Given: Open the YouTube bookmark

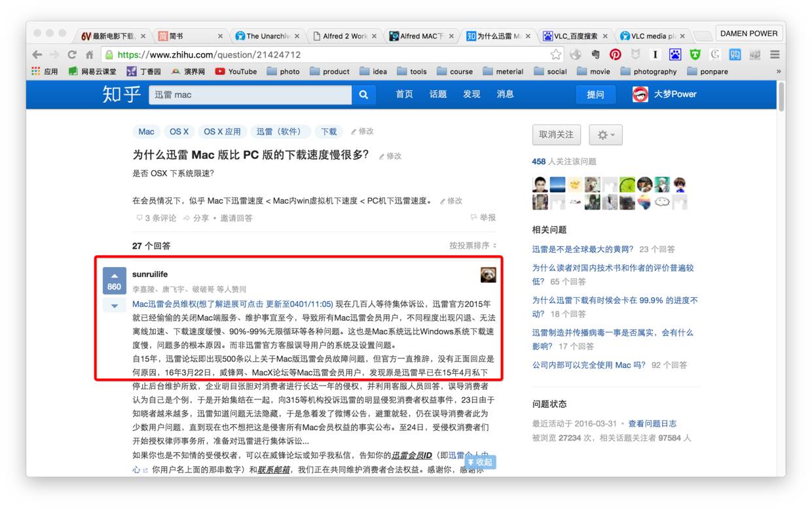Looking at the screenshot, I should pos(236,71).
